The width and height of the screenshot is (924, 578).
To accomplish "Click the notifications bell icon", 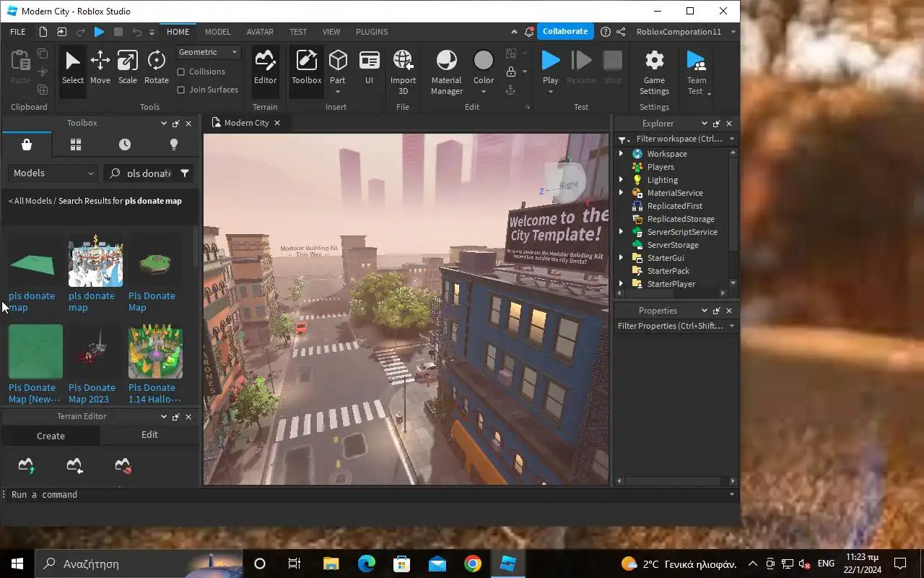I will pos(530,32).
